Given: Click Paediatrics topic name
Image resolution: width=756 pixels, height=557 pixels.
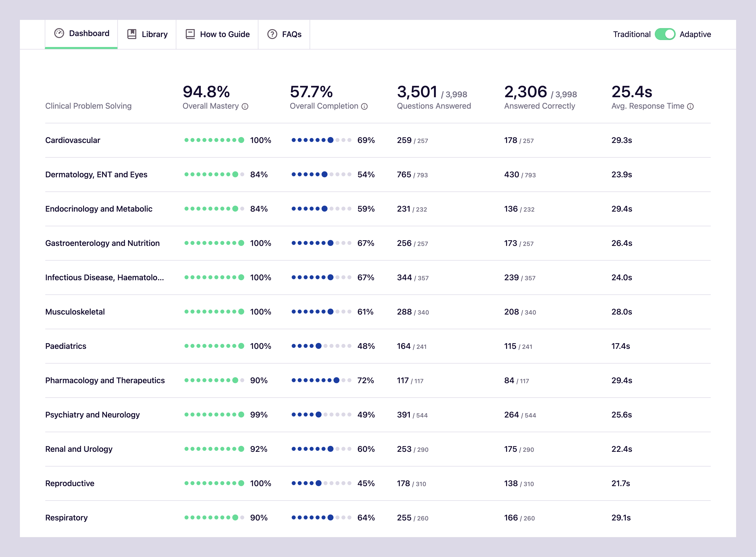Looking at the screenshot, I should pyautogui.click(x=66, y=346).
